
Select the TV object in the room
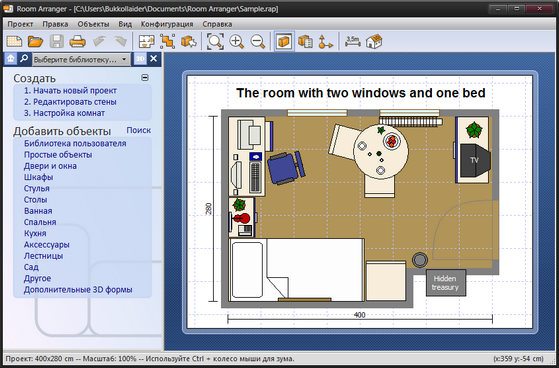pos(475,160)
